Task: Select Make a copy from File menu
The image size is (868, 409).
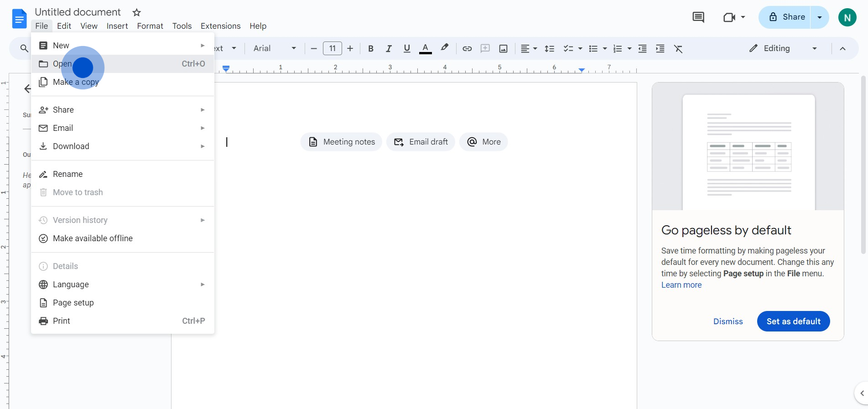Action: 76,82
